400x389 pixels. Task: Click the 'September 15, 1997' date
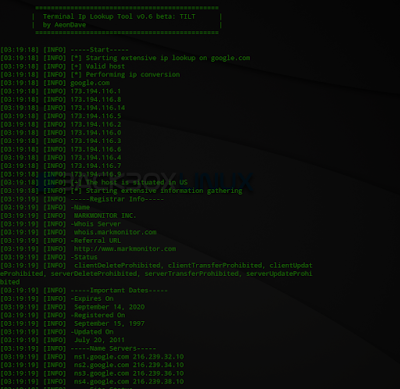point(109,324)
